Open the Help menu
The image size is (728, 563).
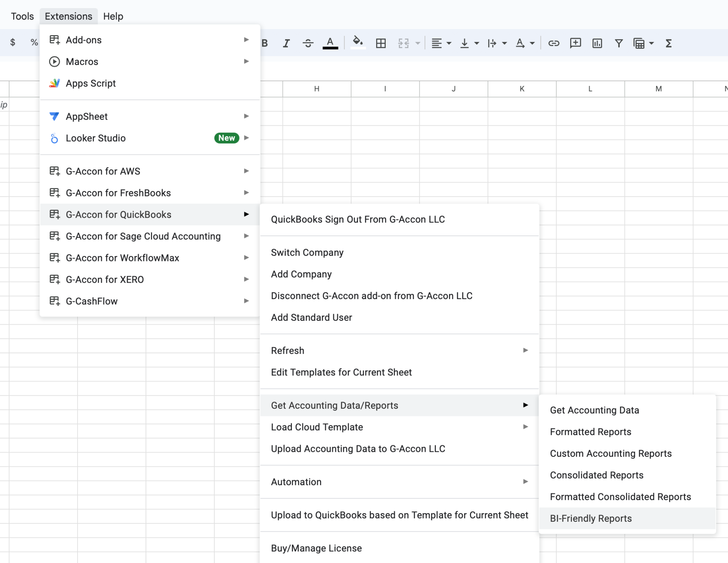tap(113, 16)
